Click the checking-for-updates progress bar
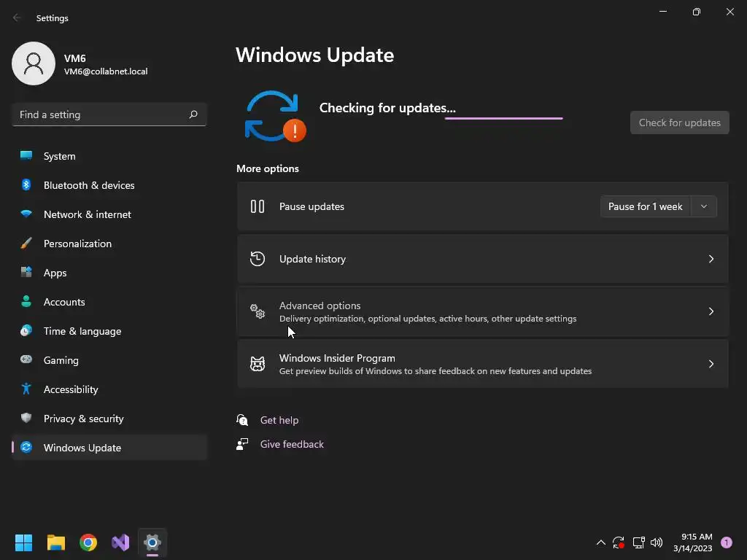Viewport: 747px width, 560px height. [x=503, y=118]
